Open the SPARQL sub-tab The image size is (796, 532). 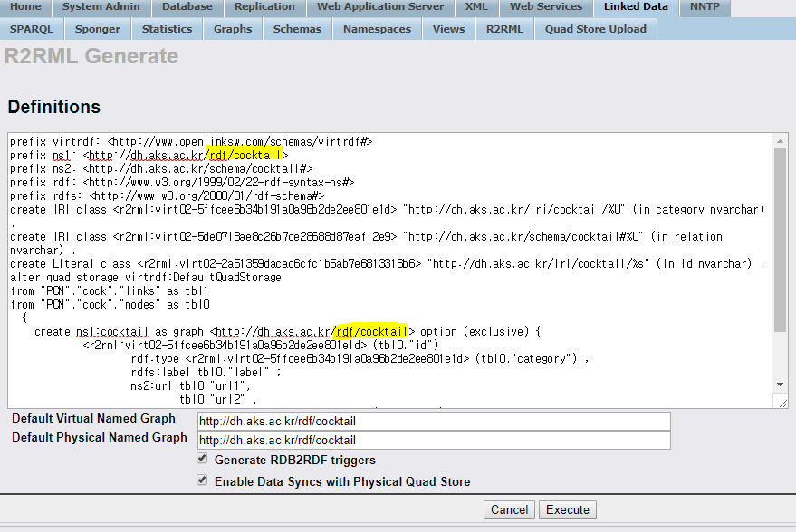click(32, 29)
